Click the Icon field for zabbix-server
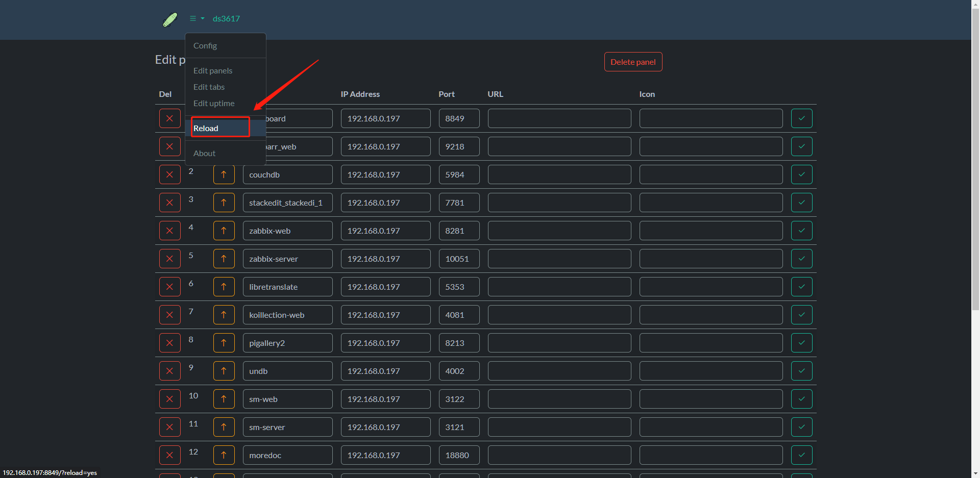 tap(711, 259)
